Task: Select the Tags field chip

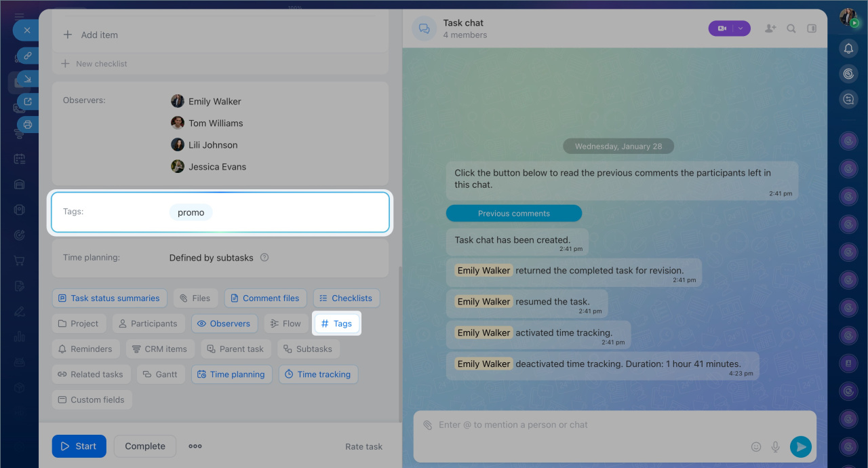Action: pos(336,324)
